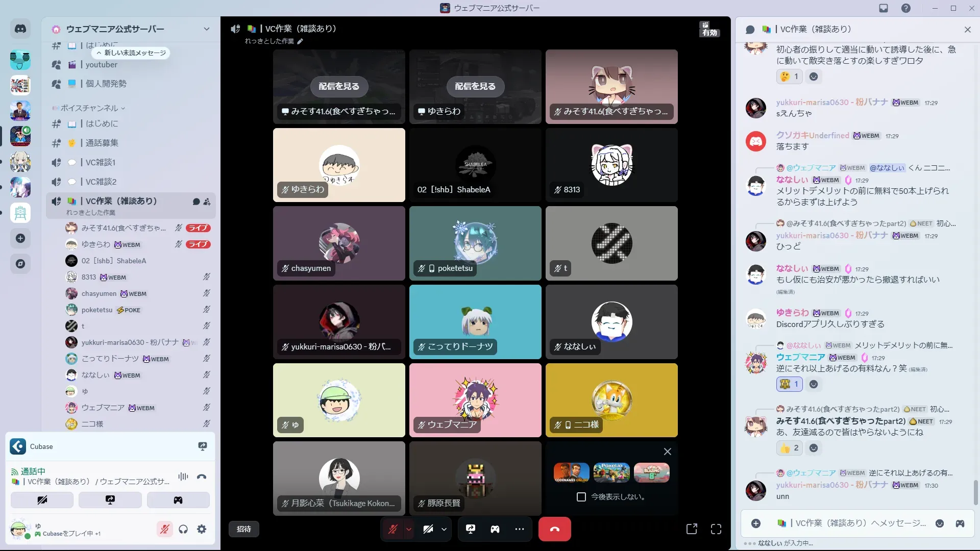Check the 今後表示しない checkbox
Screen dimensions: 980x551
click(581, 497)
